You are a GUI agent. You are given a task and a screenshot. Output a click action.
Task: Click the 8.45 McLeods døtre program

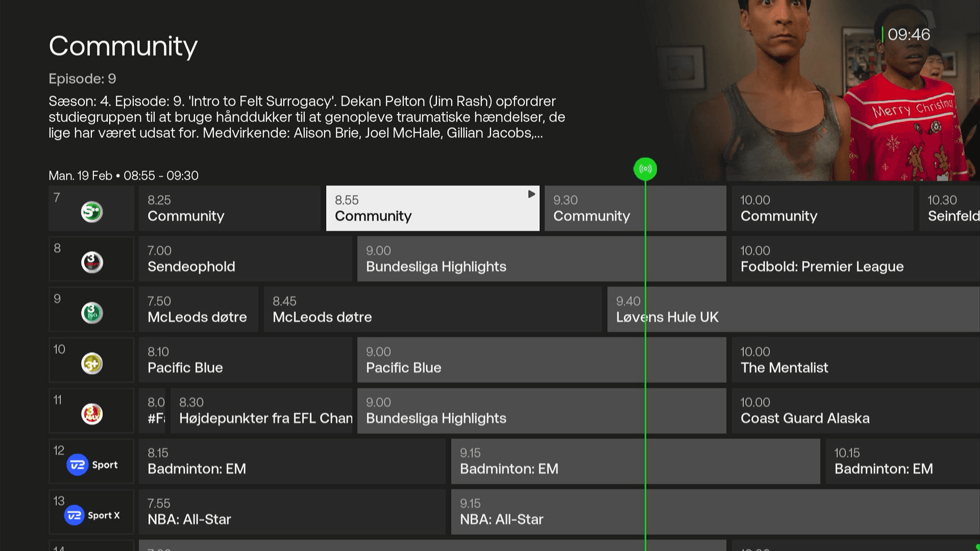pos(433,309)
